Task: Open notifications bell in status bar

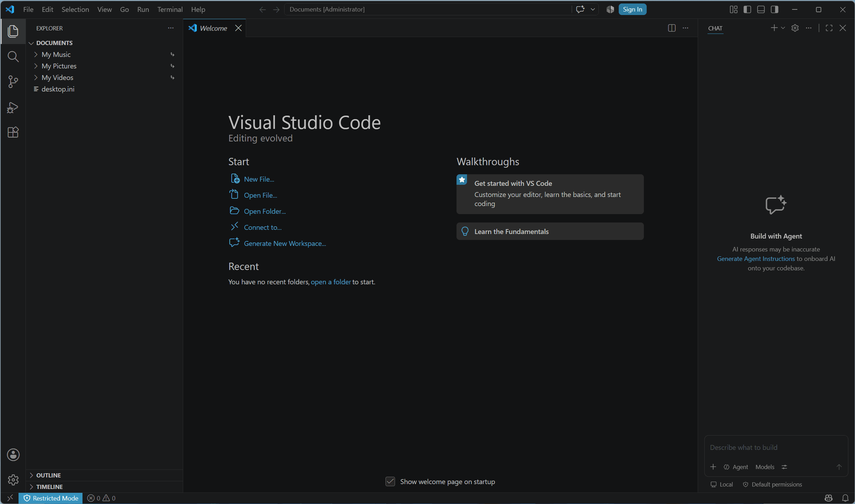Action: pyautogui.click(x=845, y=498)
